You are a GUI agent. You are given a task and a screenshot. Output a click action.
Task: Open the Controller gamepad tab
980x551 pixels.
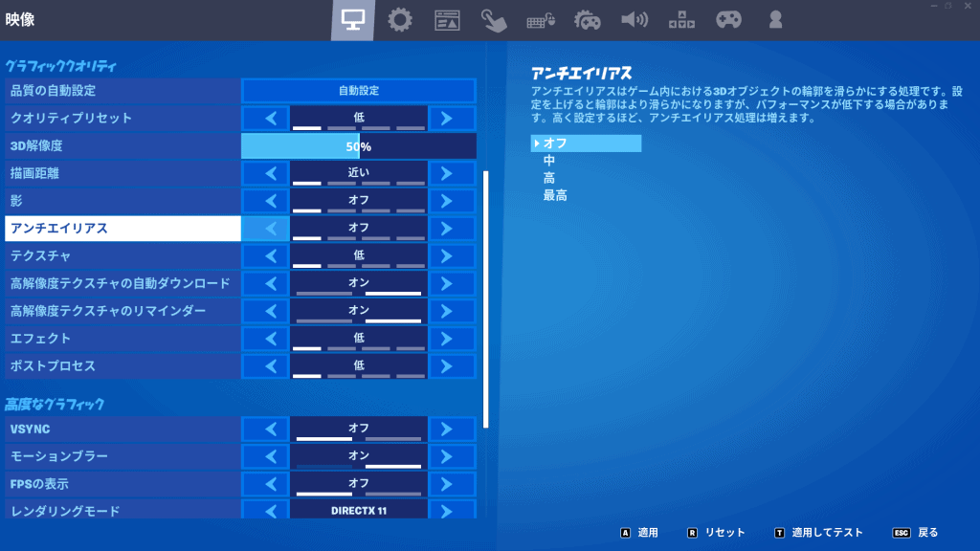pos(728,20)
